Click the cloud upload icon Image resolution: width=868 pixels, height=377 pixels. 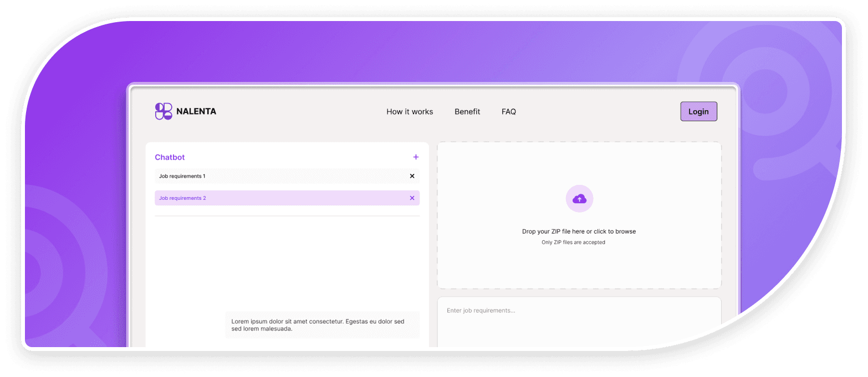(x=579, y=198)
